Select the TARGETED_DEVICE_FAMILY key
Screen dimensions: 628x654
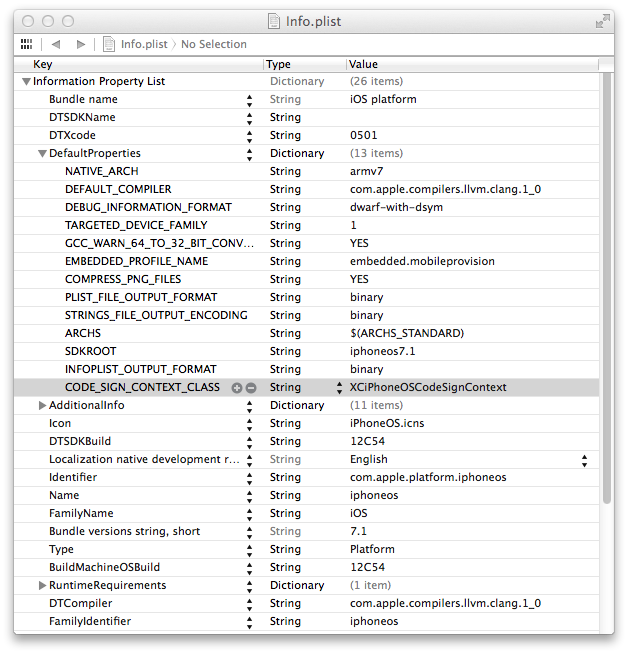coord(136,225)
